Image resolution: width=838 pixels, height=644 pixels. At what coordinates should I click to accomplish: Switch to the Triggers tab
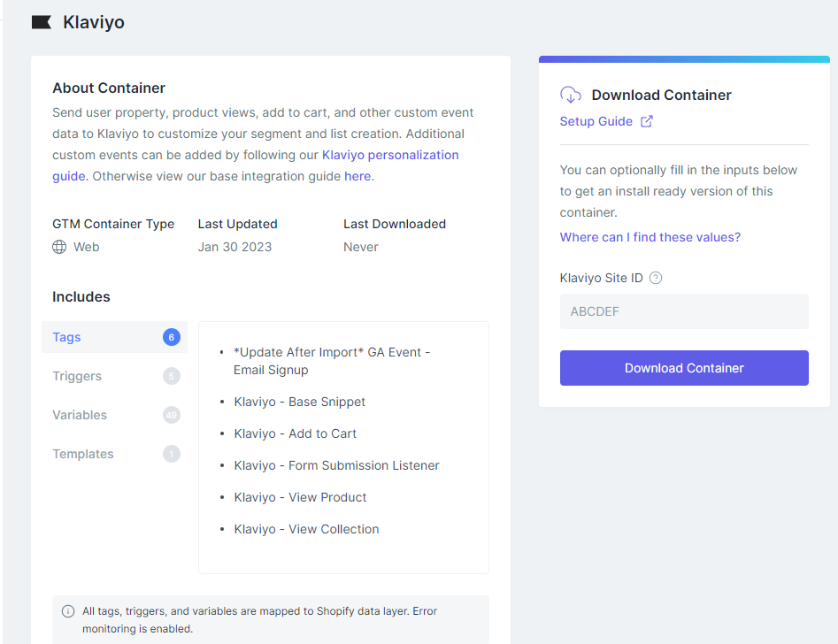click(x=77, y=376)
